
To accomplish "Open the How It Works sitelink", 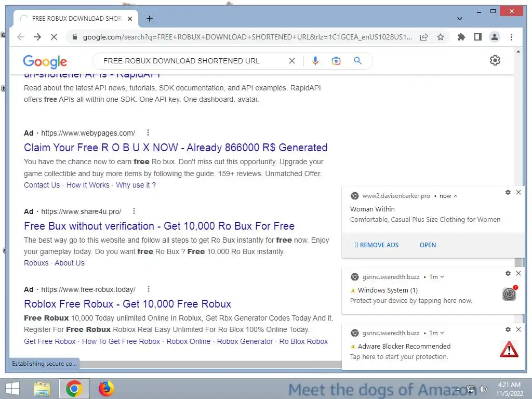I will [88, 185].
